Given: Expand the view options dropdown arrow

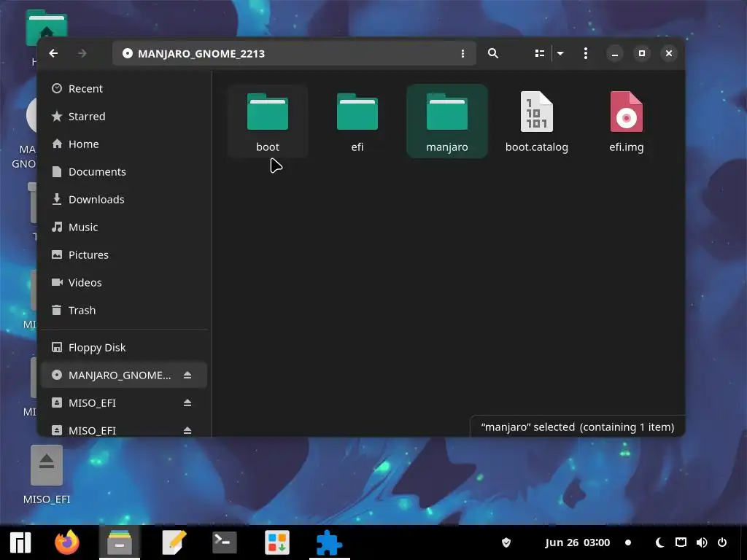Looking at the screenshot, I should [561, 53].
